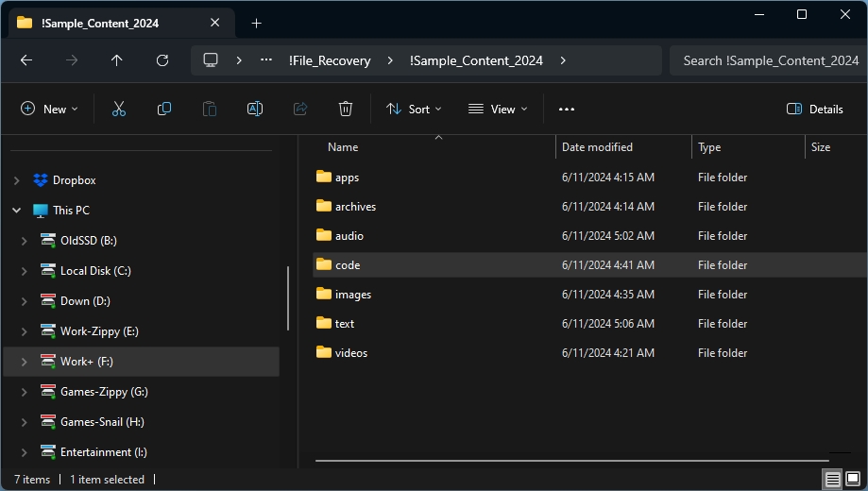Switch to large thumbnails view icon

click(x=853, y=480)
